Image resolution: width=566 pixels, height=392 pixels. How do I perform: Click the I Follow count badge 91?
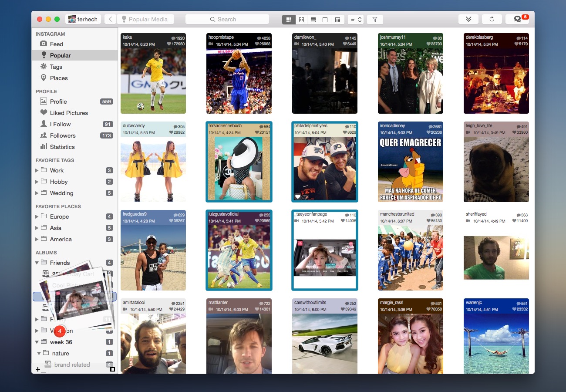pyautogui.click(x=108, y=124)
